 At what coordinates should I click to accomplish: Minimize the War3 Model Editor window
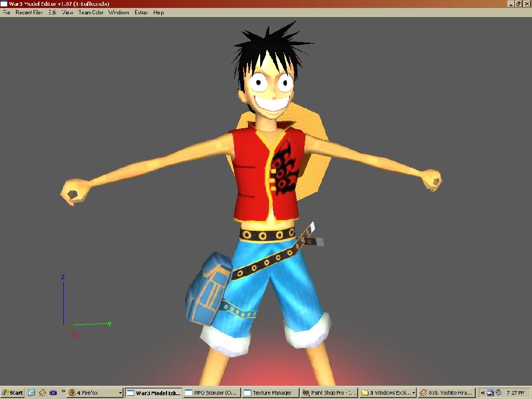point(511,4)
